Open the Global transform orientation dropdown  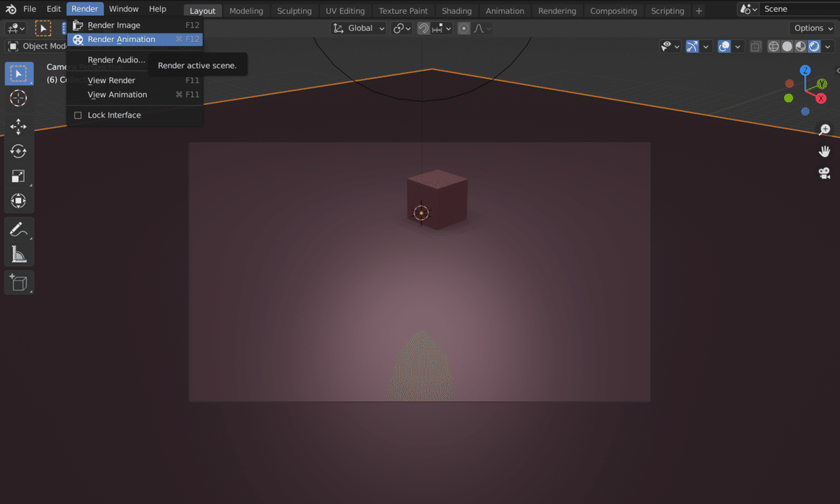point(359,28)
